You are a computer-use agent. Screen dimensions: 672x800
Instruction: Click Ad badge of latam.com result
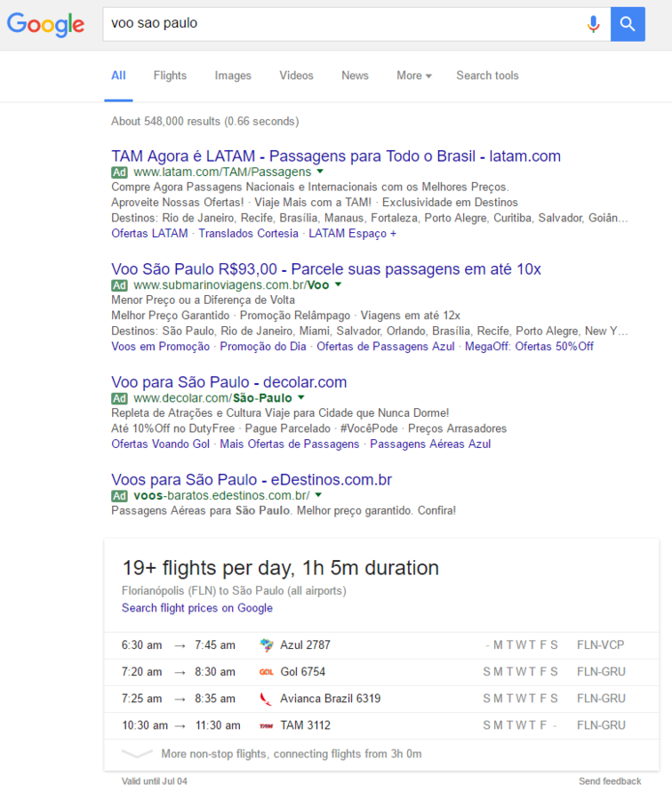[119, 172]
